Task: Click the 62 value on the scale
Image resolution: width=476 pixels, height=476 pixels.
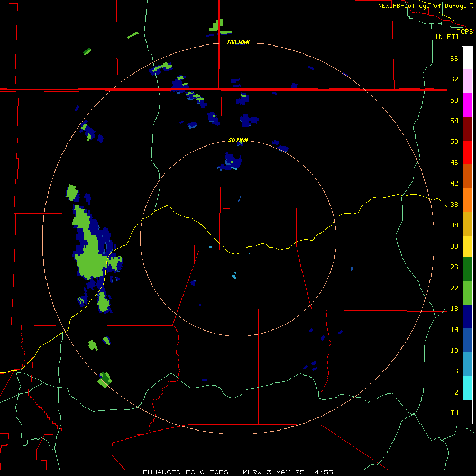Action: tap(454, 79)
